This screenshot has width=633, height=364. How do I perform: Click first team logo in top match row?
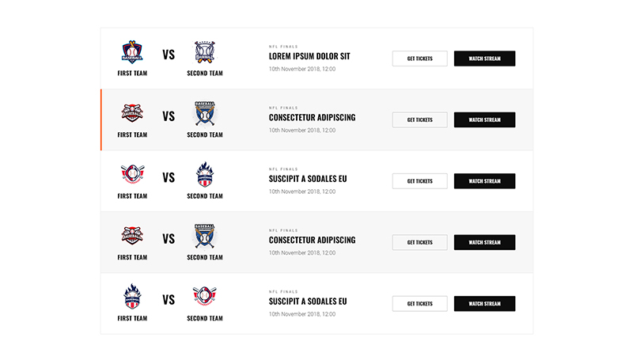click(132, 52)
